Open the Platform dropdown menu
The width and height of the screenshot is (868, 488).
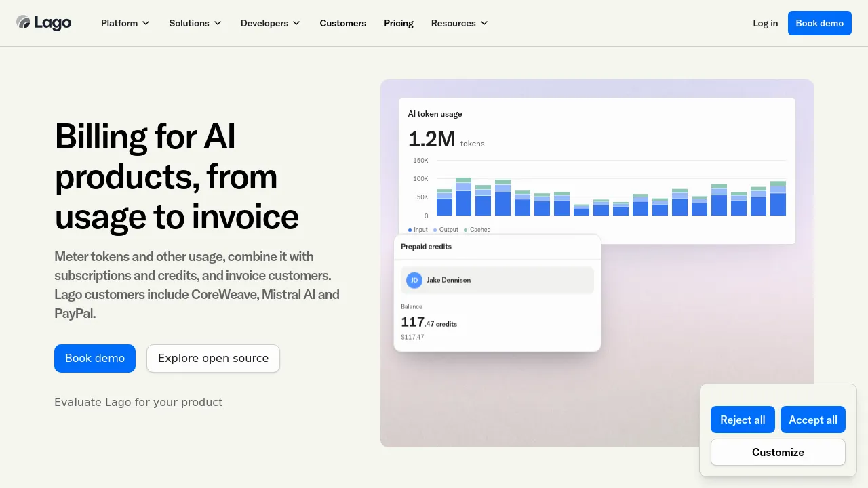(x=125, y=23)
